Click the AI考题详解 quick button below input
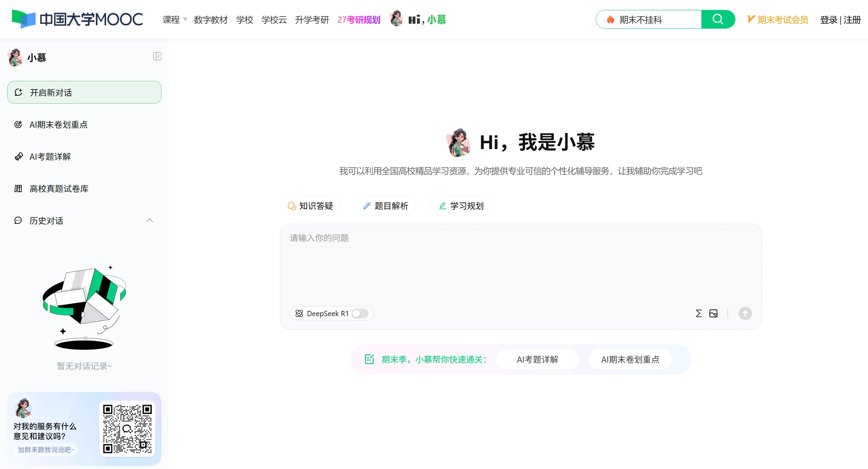The width and height of the screenshot is (868, 469). click(x=537, y=359)
